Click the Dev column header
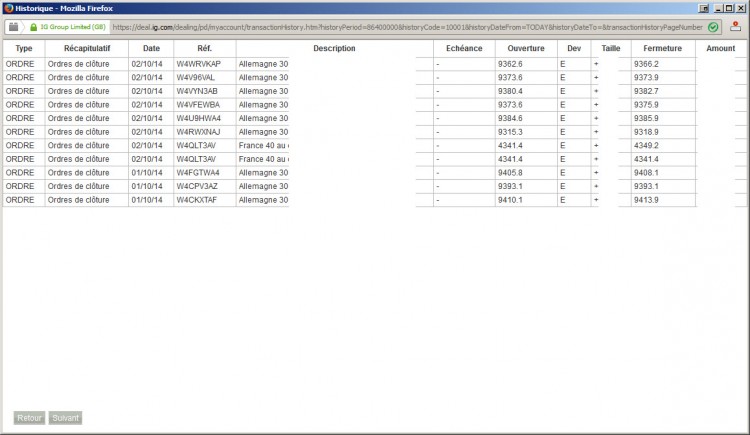 coord(574,48)
